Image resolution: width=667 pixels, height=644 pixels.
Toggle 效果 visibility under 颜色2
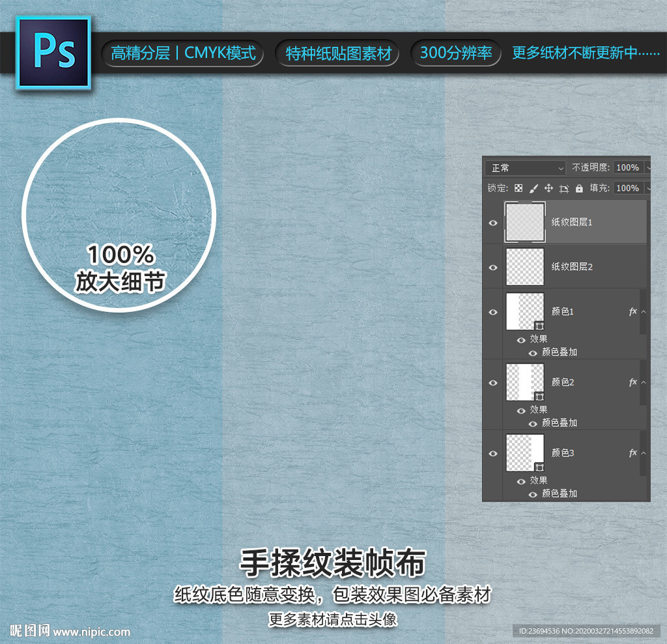pos(521,410)
